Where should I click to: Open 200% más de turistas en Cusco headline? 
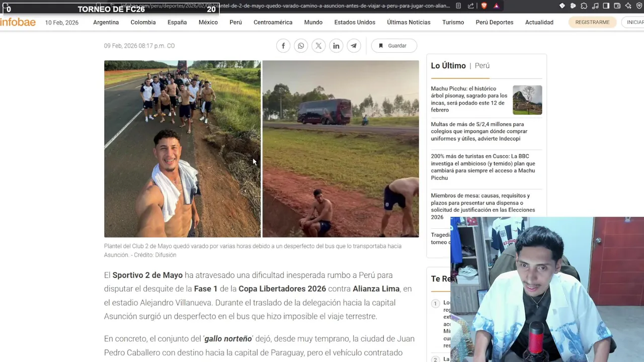point(483,167)
